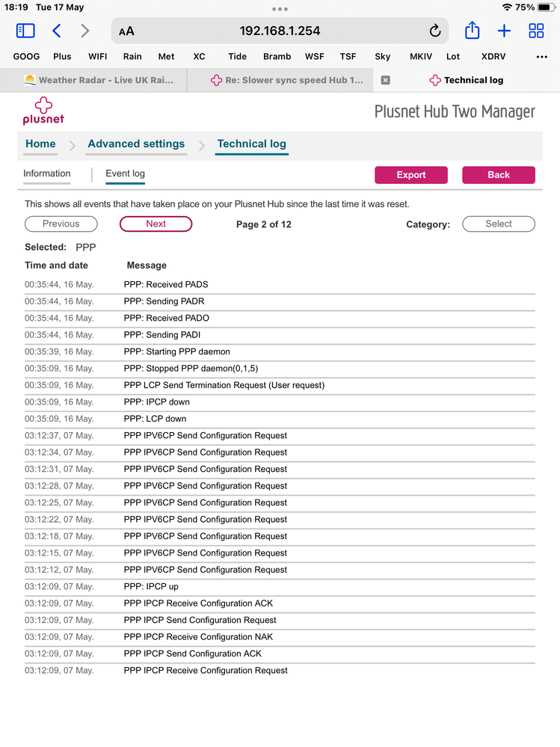The image size is (560, 747).
Task: Close the middle tab with X icon
Action: pos(386,80)
